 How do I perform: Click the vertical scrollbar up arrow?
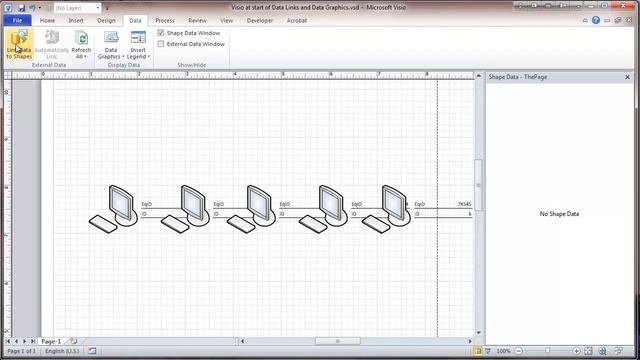478,76
